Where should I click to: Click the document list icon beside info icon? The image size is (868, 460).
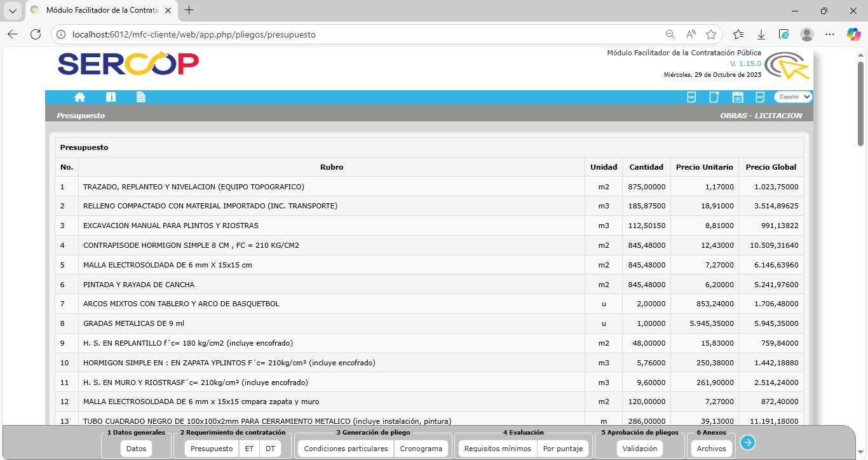[x=141, y=97]
